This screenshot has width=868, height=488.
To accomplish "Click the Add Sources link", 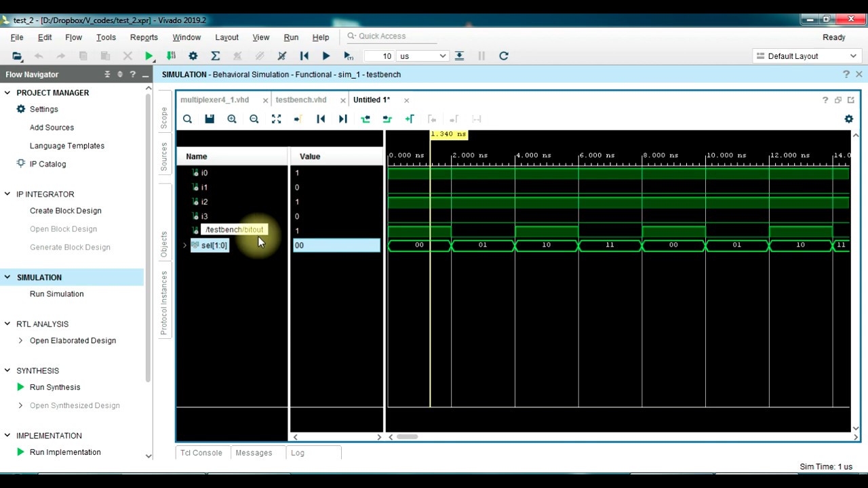I will [52, 127].
